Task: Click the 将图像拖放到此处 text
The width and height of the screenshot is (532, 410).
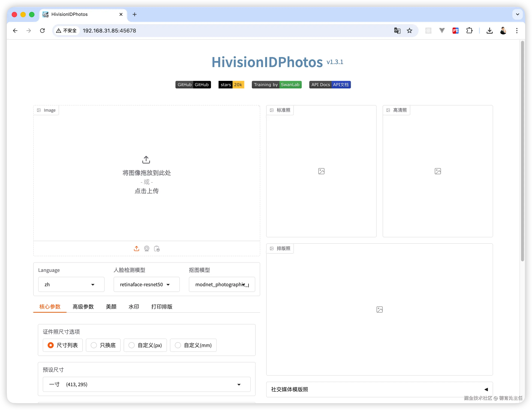Action: 147,173
